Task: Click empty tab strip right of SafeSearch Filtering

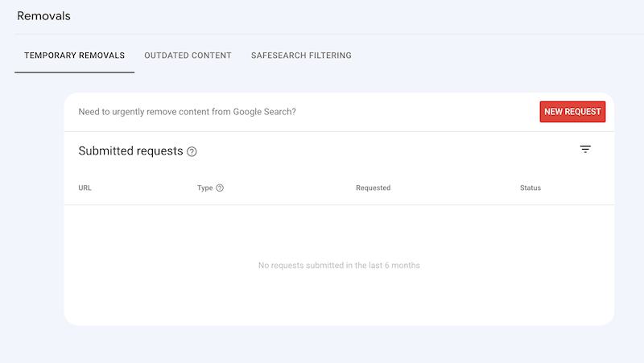Action: (483, 56)
